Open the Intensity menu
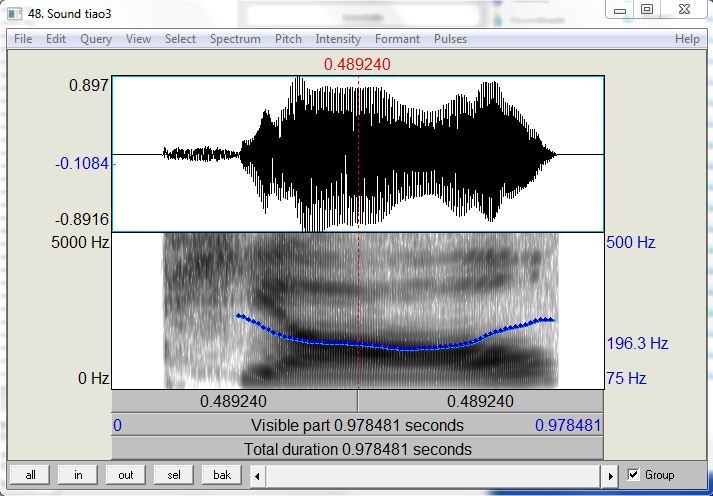 [x=338, y=39]
